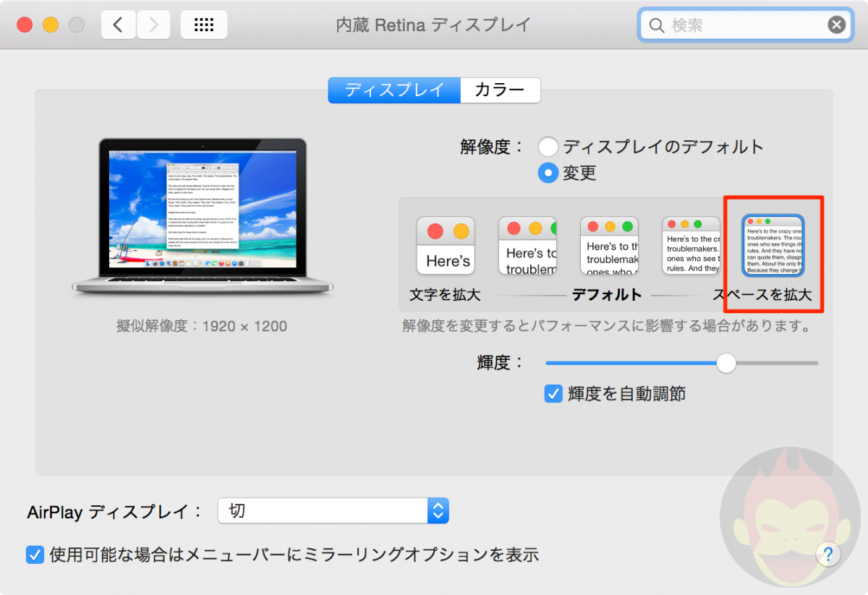
Task: Click the Show All grid icon
Action: click(203, 24)
